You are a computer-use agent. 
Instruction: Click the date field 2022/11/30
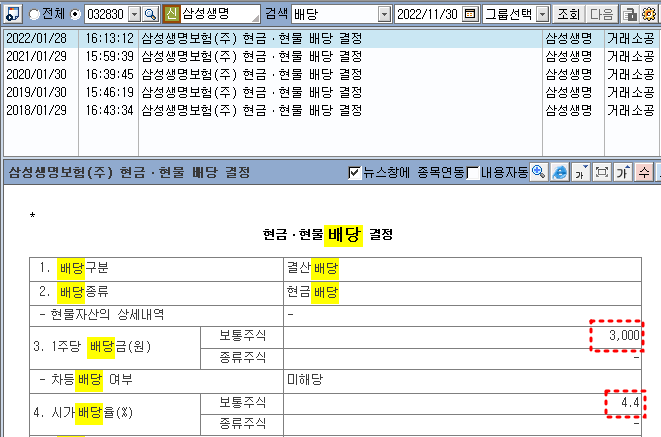(427, 14)
